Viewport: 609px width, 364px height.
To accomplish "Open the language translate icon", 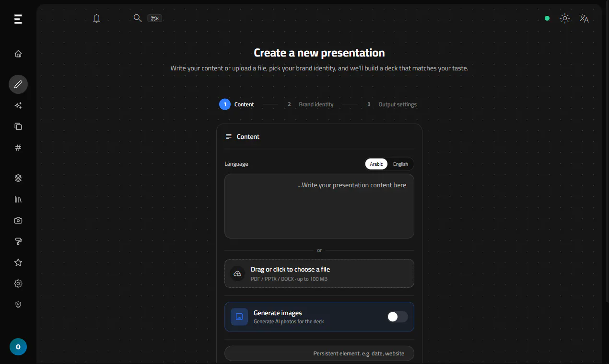I will pyautogui.click(x=584, y=18).
